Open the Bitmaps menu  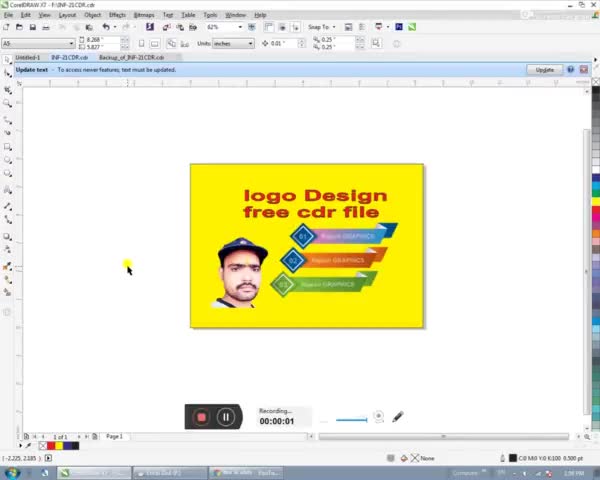144,15
